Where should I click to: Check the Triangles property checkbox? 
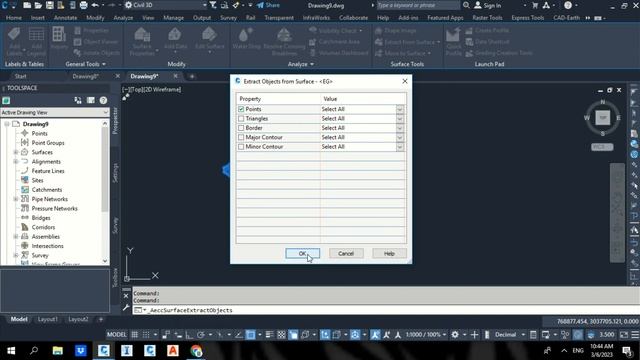tap(241, 119)
